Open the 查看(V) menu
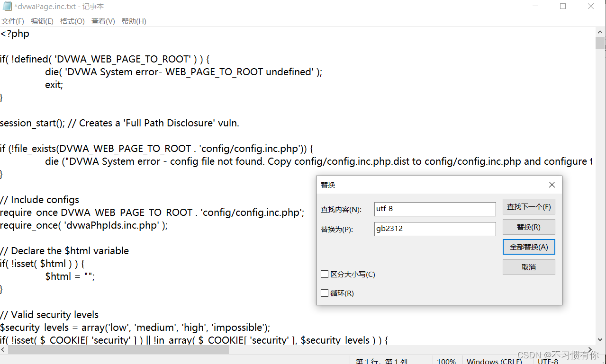Image resolution: width=606 pixels, height=364 pixels. coord(103,21)
